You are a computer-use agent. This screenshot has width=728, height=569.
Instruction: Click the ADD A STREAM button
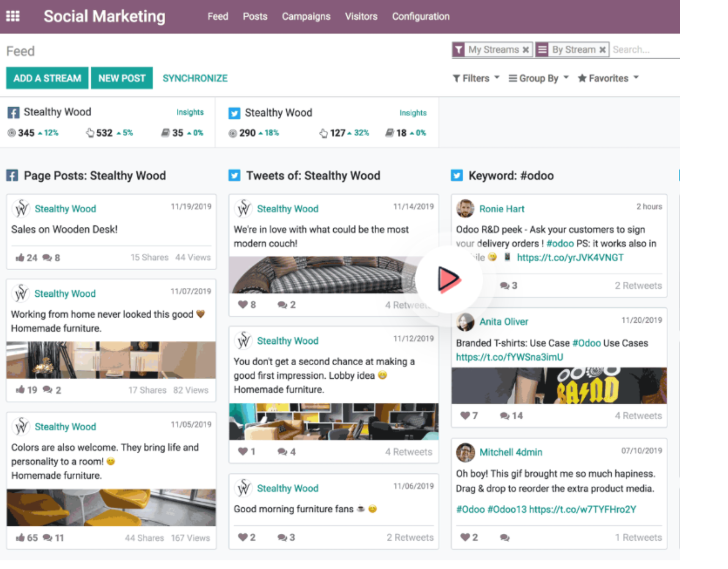(x=47, y=78)
